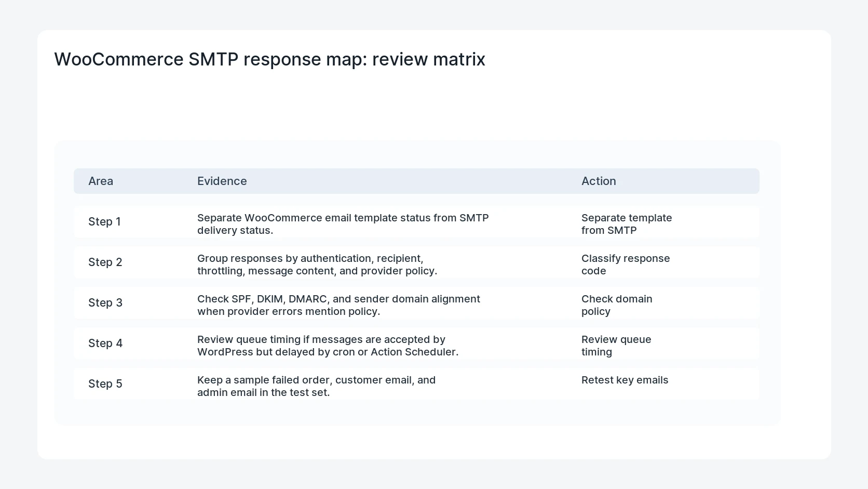This screenshot has width=868, height=489.
Task: Click the Step 4 action 'Review queue timing'
Action: pyautogui.click(x=616, y=346)
